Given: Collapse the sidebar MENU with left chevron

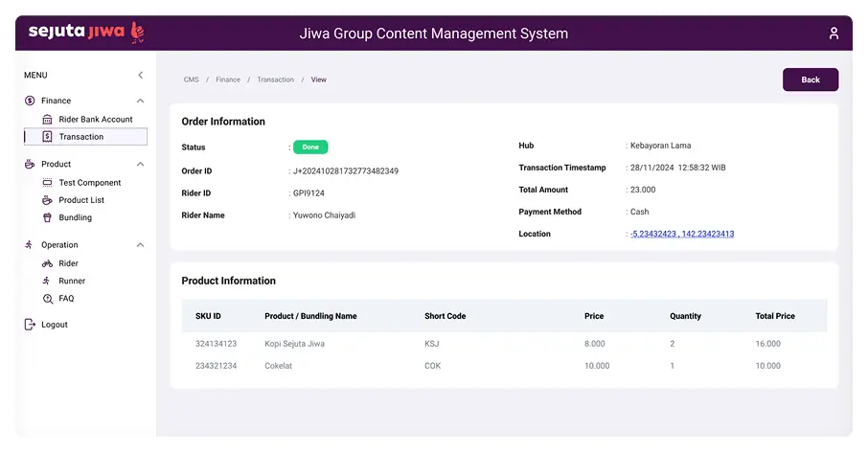Looking at the screenshot, I should tap(141, 75).
